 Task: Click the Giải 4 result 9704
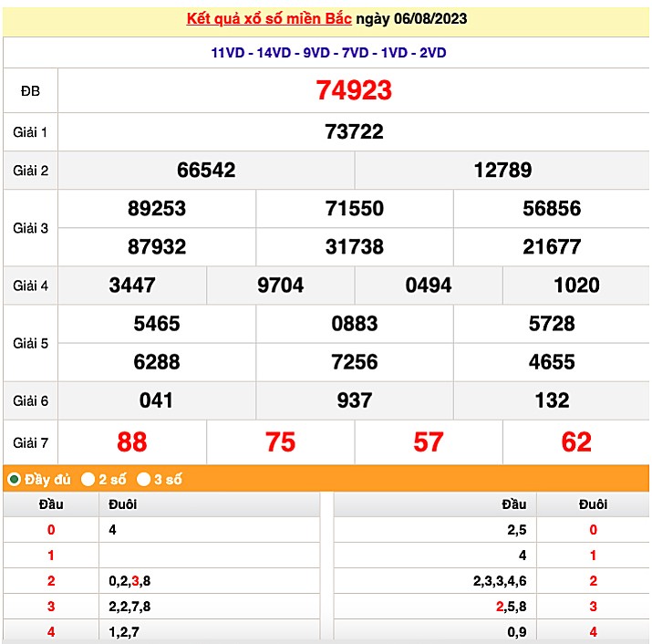pos(281,286)
